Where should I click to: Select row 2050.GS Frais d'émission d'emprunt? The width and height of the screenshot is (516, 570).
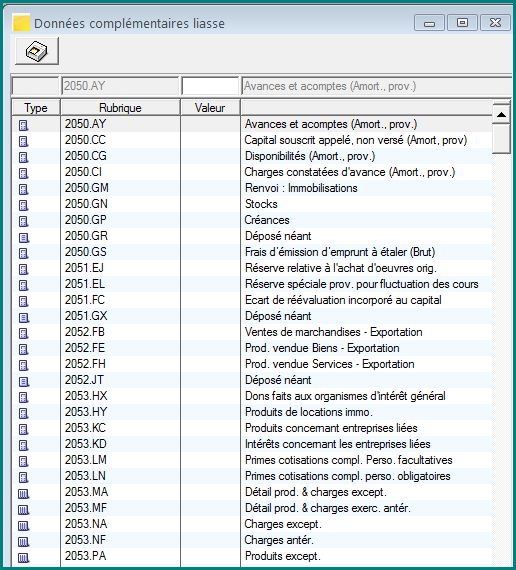[x=252, y=252]
